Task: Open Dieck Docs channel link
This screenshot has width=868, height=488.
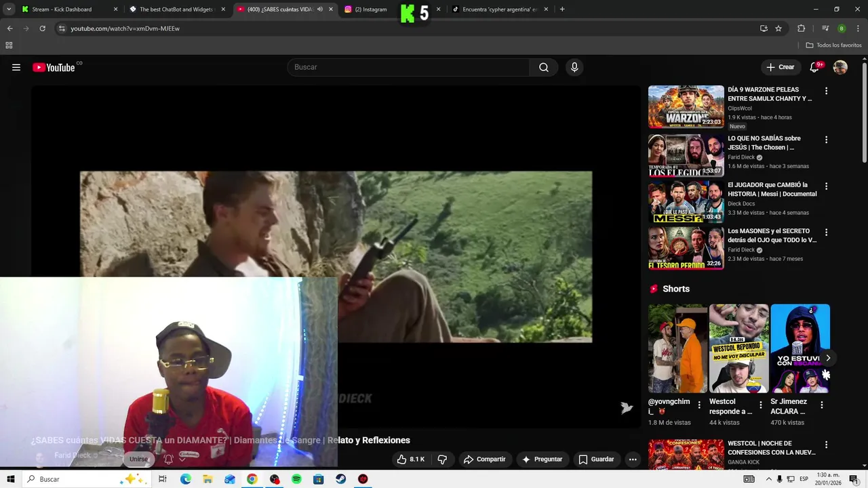Action: (741, 203)
